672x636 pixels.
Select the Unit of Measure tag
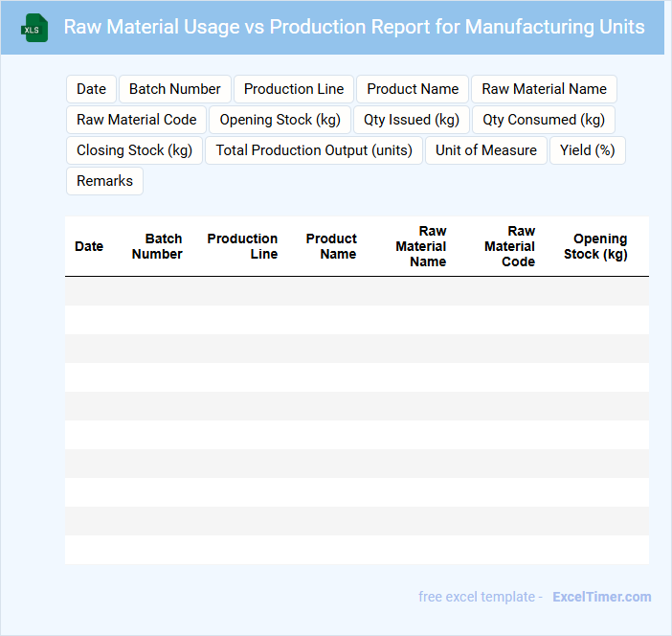tap(486, 150)
